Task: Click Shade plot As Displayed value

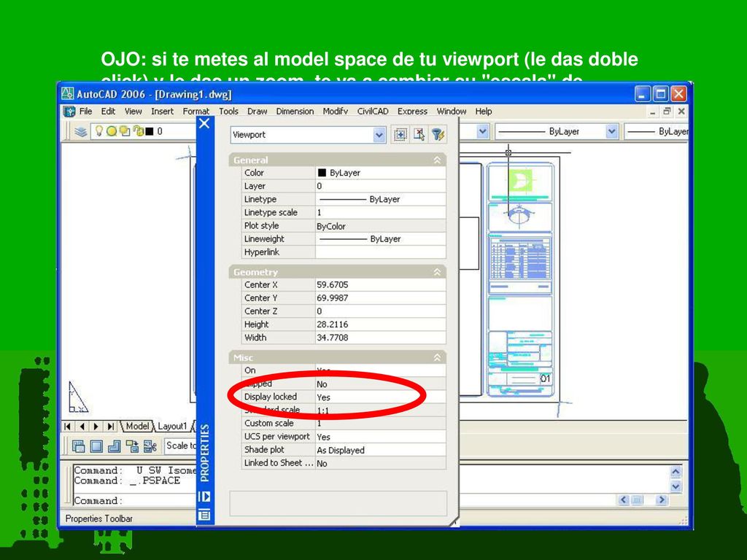Action: 380,450
